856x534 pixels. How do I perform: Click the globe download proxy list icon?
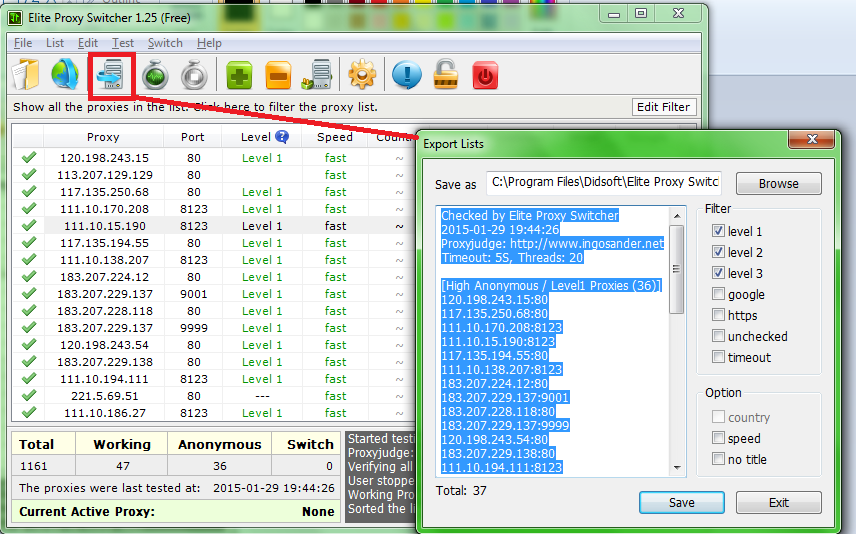coord(65,74)
